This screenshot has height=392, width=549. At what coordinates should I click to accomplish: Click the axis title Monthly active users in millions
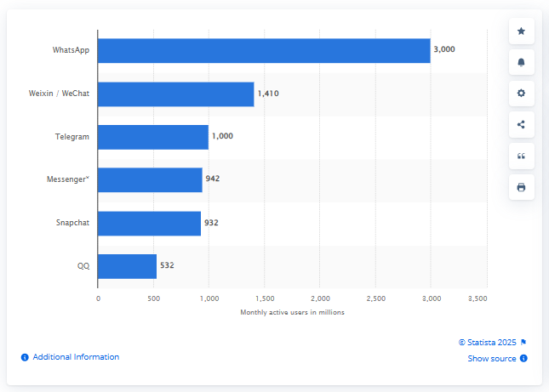tap(292, 312)
